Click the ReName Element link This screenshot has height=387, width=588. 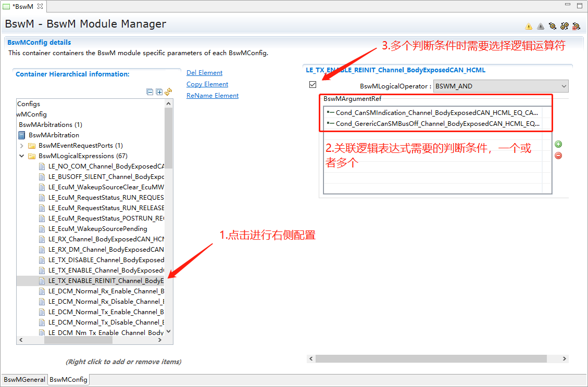[212, 96]
